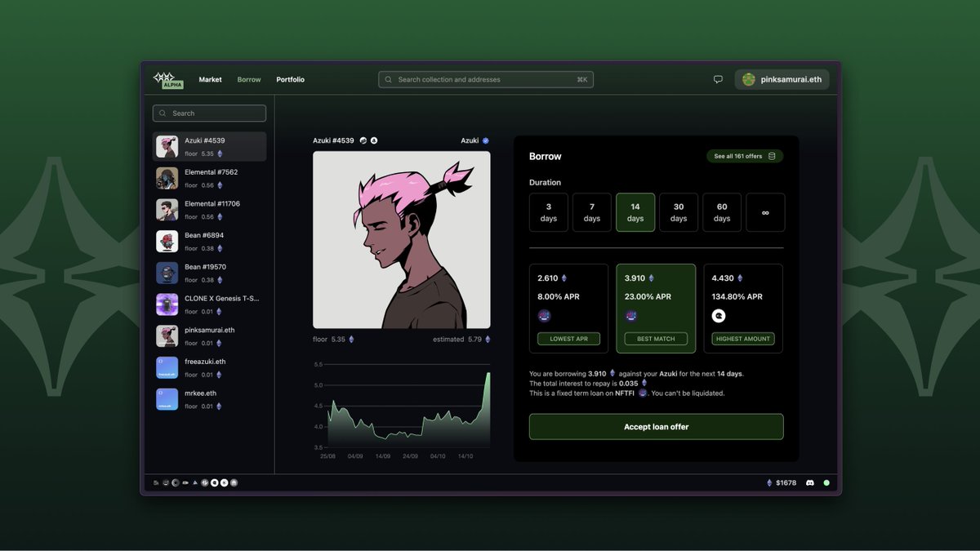The width and height of the screenshot is (980, 551).
Task: Click the magnifier icon in sidebar search
Action: tap(163, 113)
